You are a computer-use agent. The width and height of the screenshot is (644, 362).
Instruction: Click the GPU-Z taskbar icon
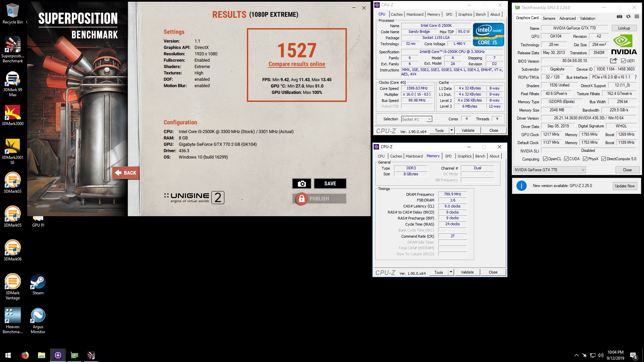click(74, 355)
